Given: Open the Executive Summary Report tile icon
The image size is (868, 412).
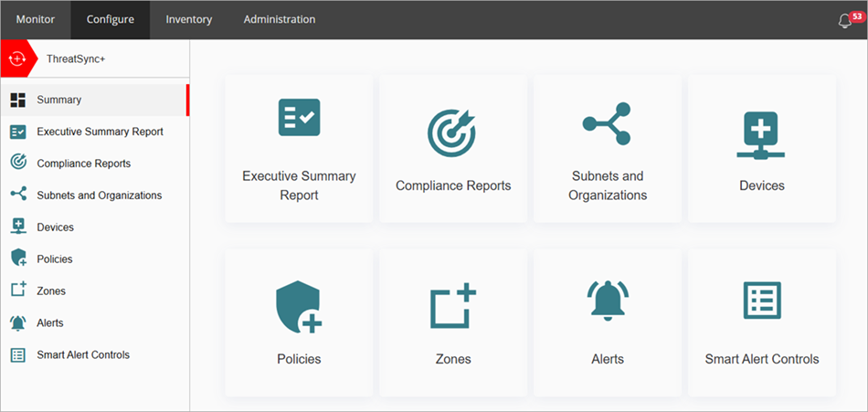Looking at the screenshot, I should [x=299, y=118].
